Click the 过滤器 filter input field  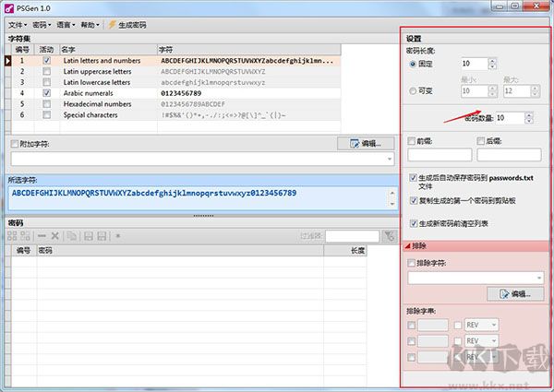click(x=353, y=236)
